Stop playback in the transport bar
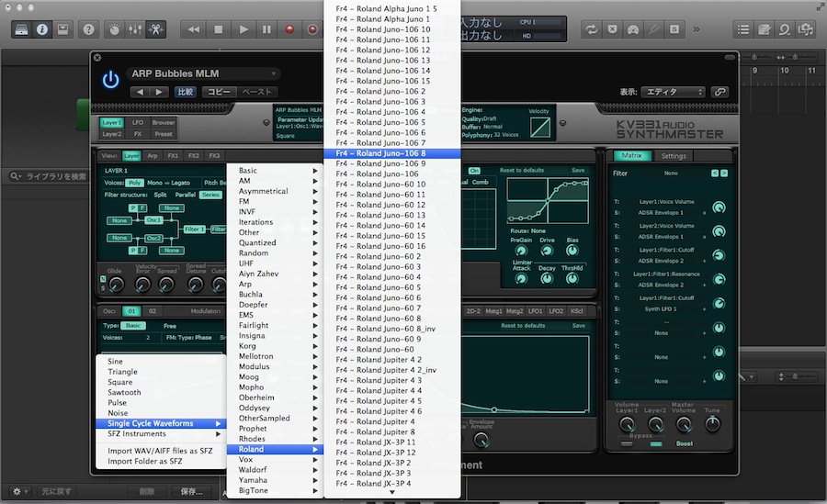This screenshot has width=827, height=504. [x=218, y=29]
